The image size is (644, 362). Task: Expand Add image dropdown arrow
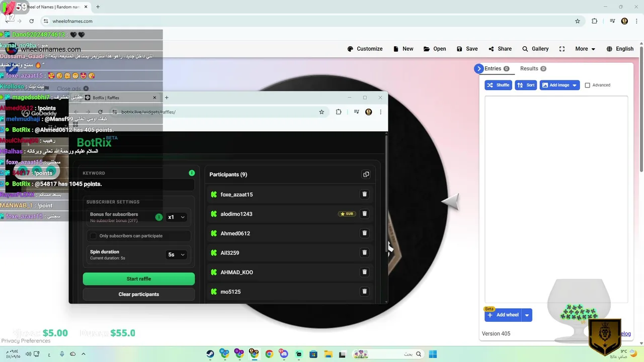point(575,85)
